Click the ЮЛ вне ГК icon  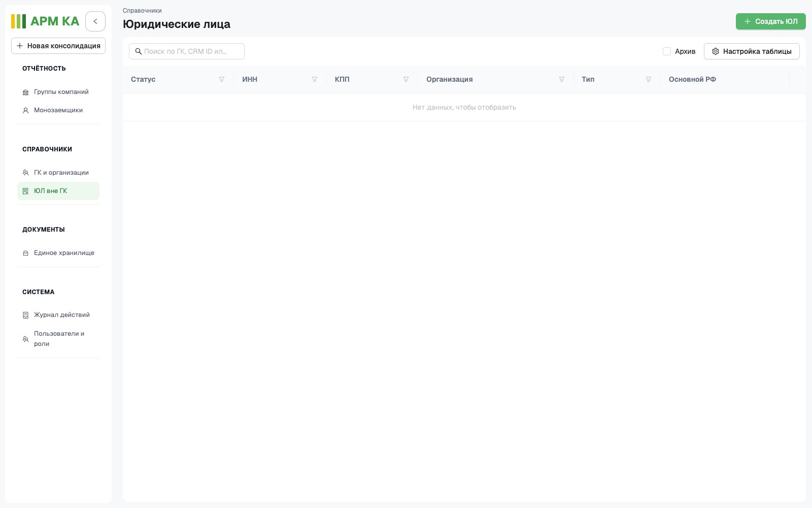click(25, 191)
